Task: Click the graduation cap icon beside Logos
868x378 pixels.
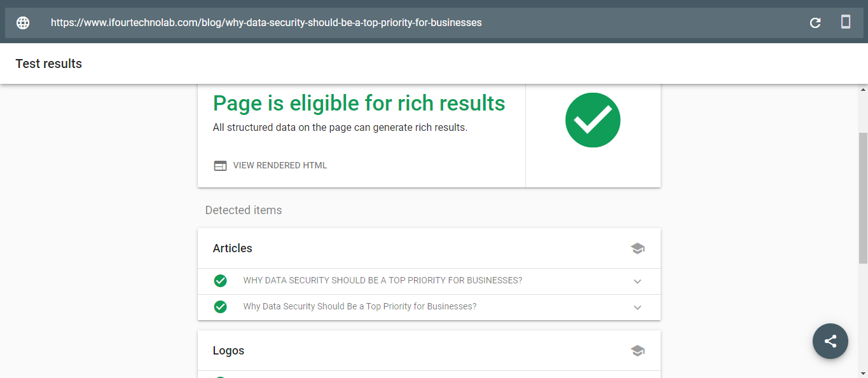Action: coord(638,351)
